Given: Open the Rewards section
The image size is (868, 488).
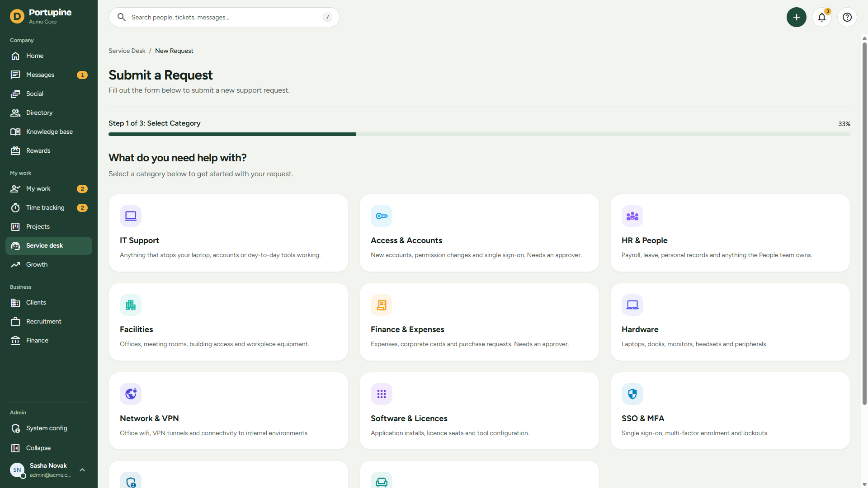Looking at the screenshot, I should 49,151.
